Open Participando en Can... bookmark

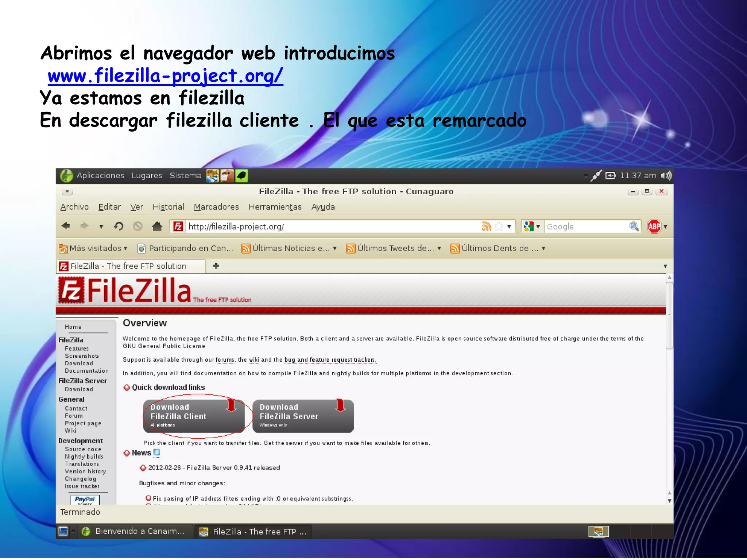(x=185, y=248)
